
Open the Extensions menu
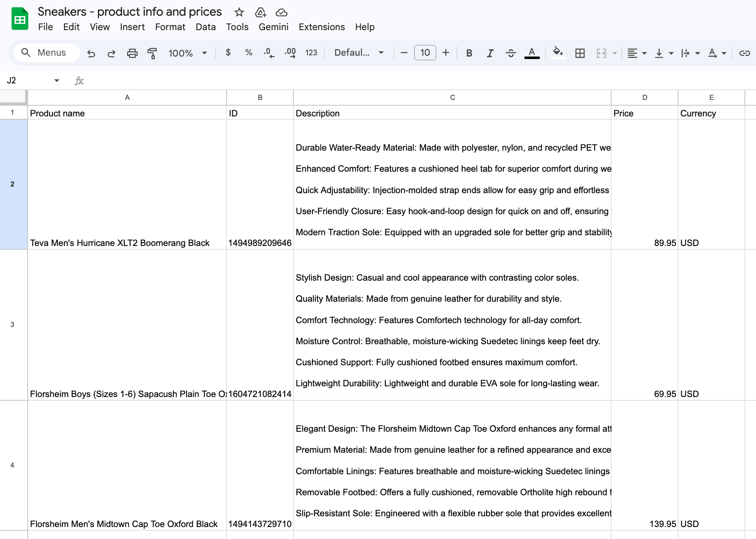coord(321,27)
